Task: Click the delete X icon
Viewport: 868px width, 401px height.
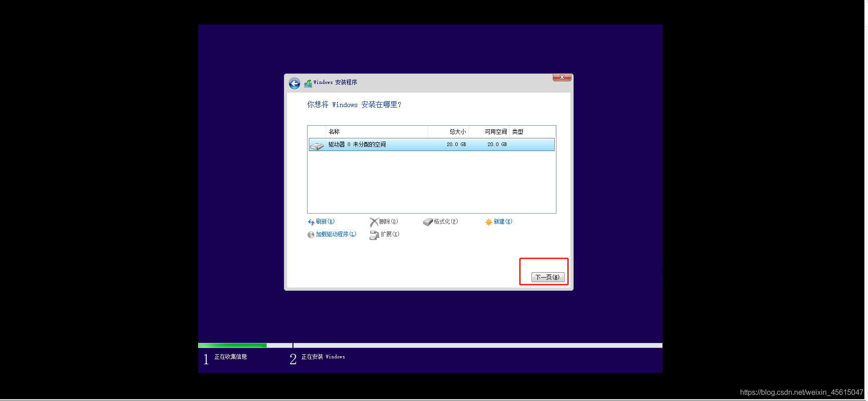Action: tap(374, 222)
